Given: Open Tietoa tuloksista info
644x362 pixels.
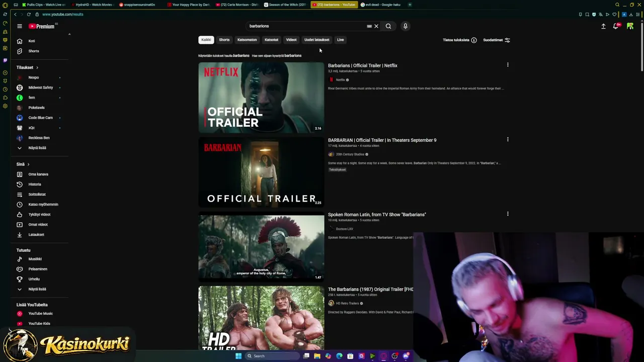Looking at the screenshot, I should point(459,40).
